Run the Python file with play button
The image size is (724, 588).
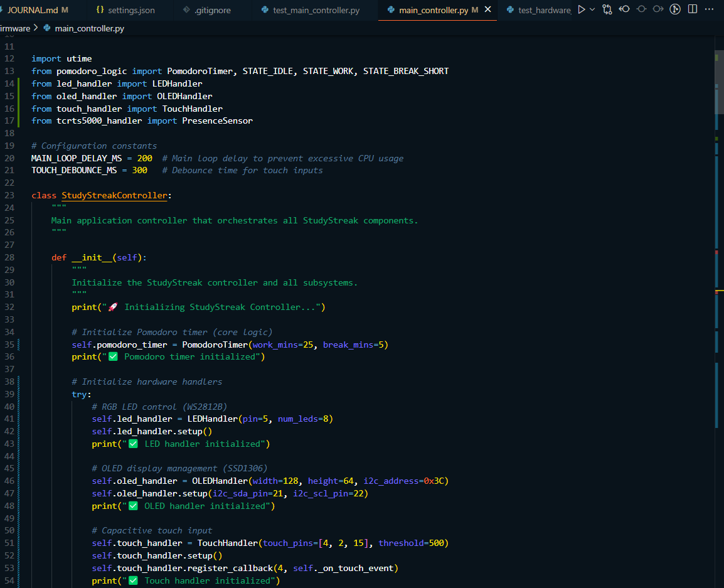[x=582, y=9]
